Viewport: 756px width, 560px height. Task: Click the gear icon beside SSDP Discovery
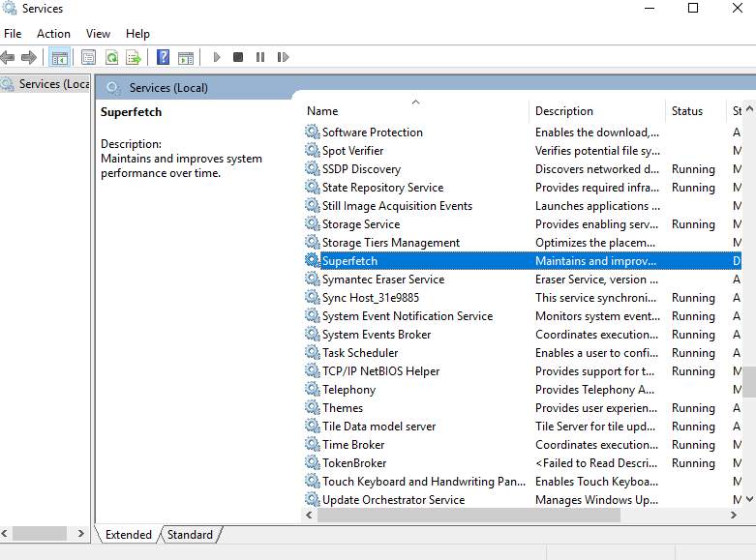[313, 168]
